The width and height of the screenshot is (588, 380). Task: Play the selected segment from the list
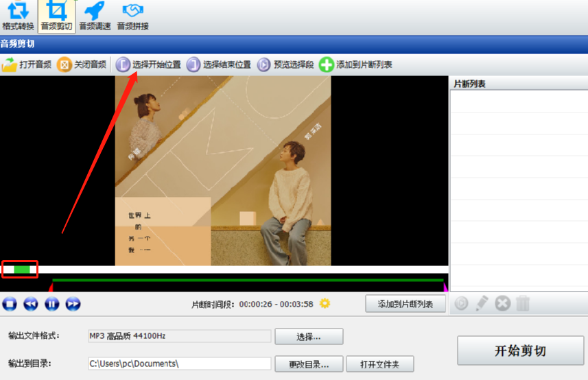461,303
